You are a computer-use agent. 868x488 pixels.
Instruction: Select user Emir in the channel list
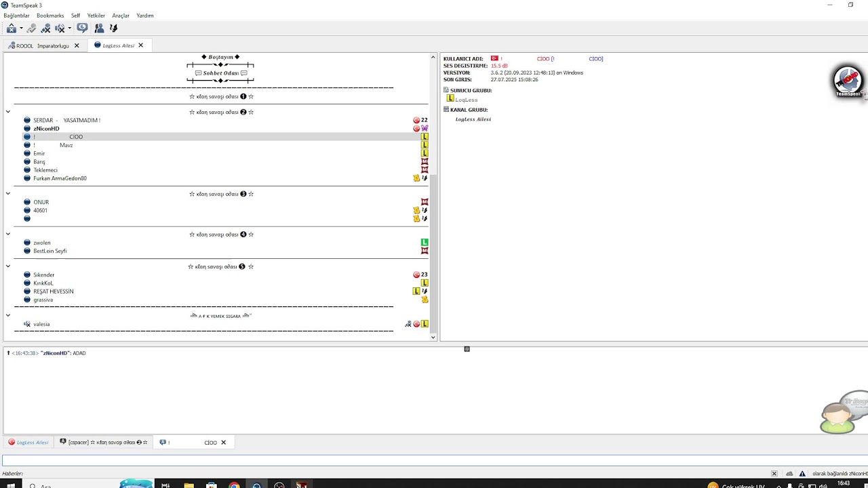39,153
